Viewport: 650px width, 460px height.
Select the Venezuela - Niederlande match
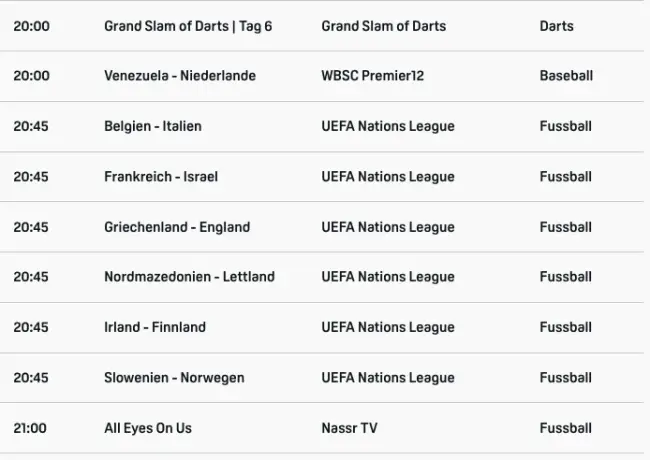pyautogui.click(x=180, y=76)
